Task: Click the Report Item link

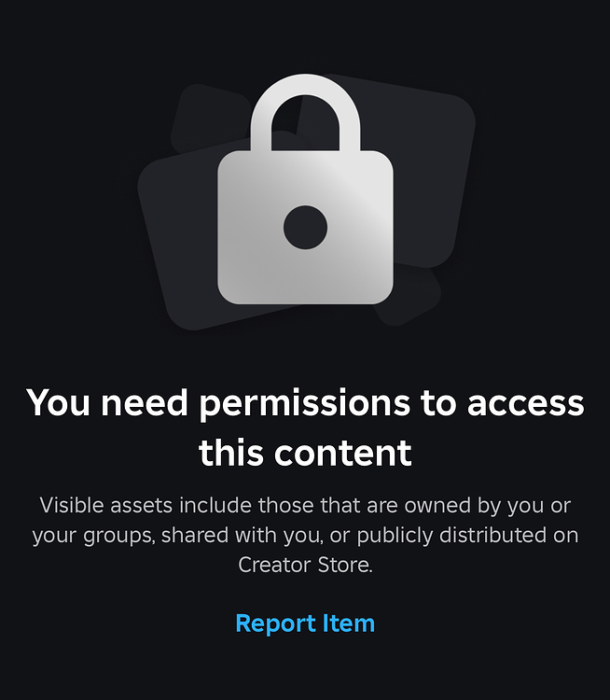Action: pos(305,623)
